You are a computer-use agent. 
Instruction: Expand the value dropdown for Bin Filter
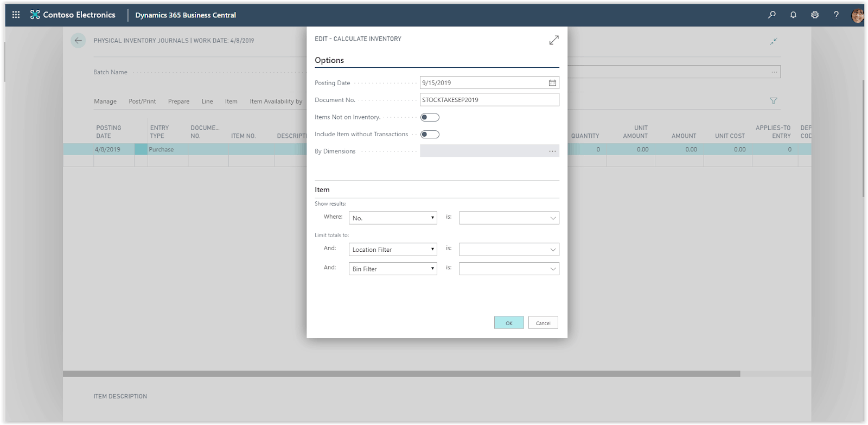click(553, 269)
